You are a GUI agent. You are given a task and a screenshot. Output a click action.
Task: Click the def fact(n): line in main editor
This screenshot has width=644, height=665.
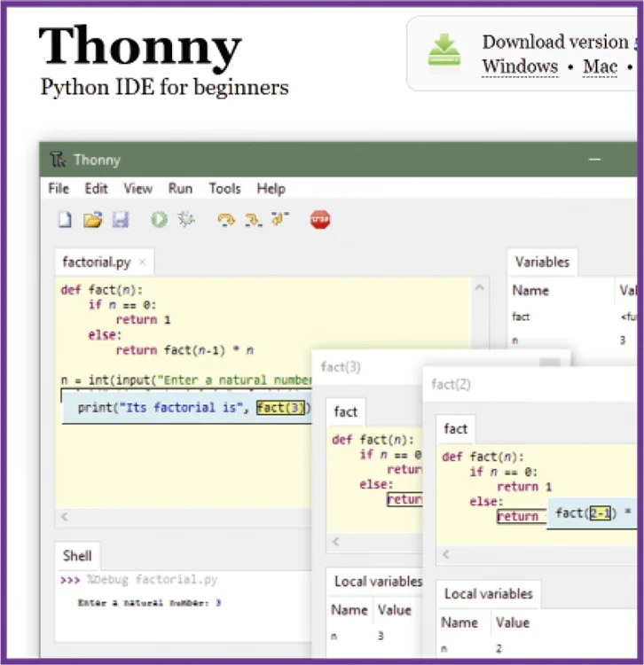coord(102,290)
